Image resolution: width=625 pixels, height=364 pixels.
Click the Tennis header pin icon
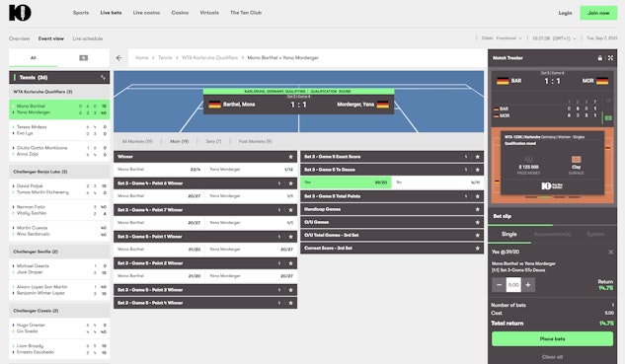[x=103, y=77]
